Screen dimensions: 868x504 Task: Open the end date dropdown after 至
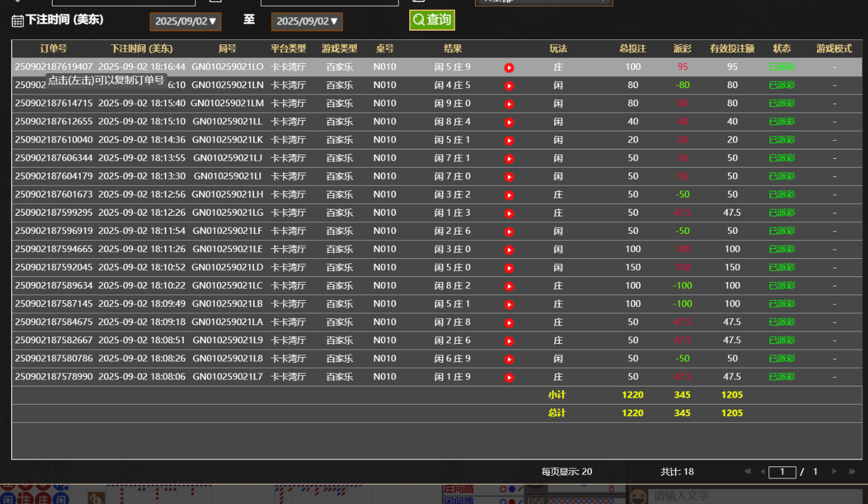tap(307, 21)
